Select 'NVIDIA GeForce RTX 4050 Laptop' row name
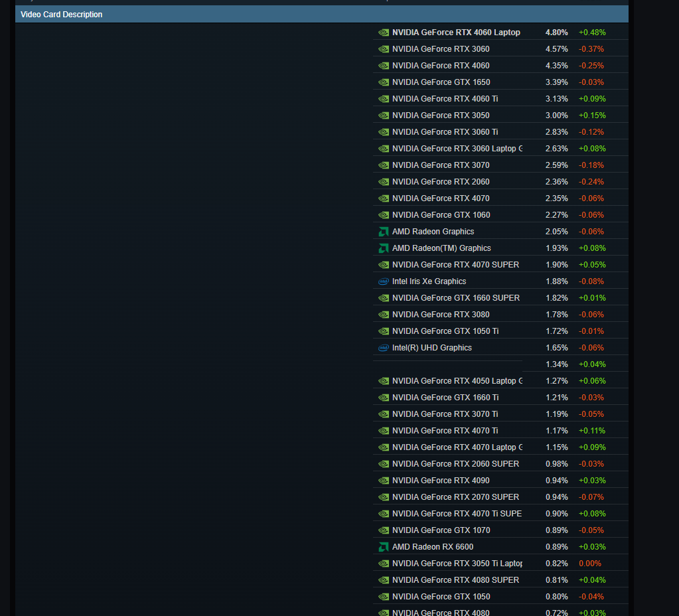679x616 pixels. (x=457, y=381)
